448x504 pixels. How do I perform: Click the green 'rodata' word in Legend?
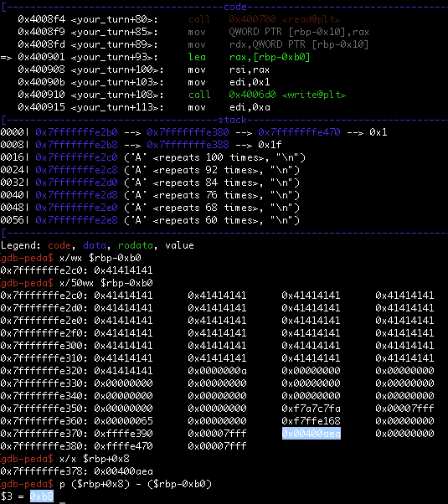(136, 245)
